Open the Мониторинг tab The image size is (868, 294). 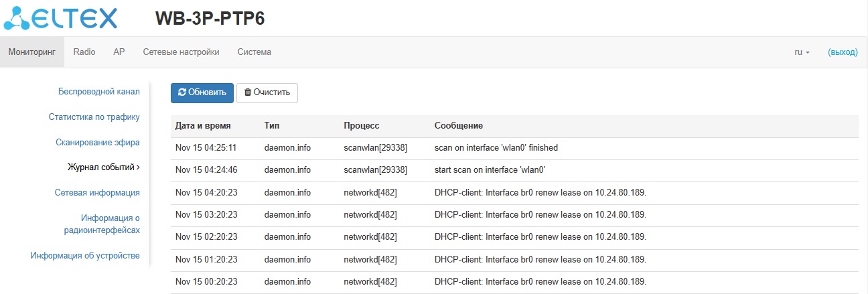(x=32, y=52)
